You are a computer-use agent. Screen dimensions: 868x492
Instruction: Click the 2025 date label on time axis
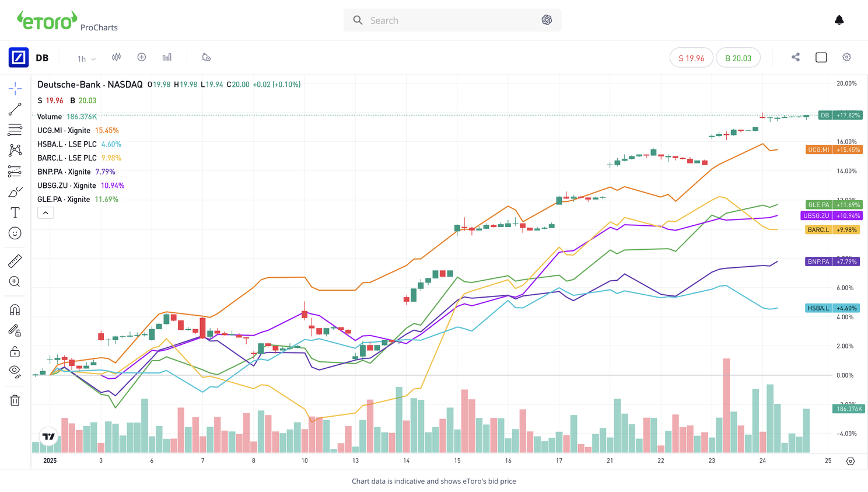[50, 460]
